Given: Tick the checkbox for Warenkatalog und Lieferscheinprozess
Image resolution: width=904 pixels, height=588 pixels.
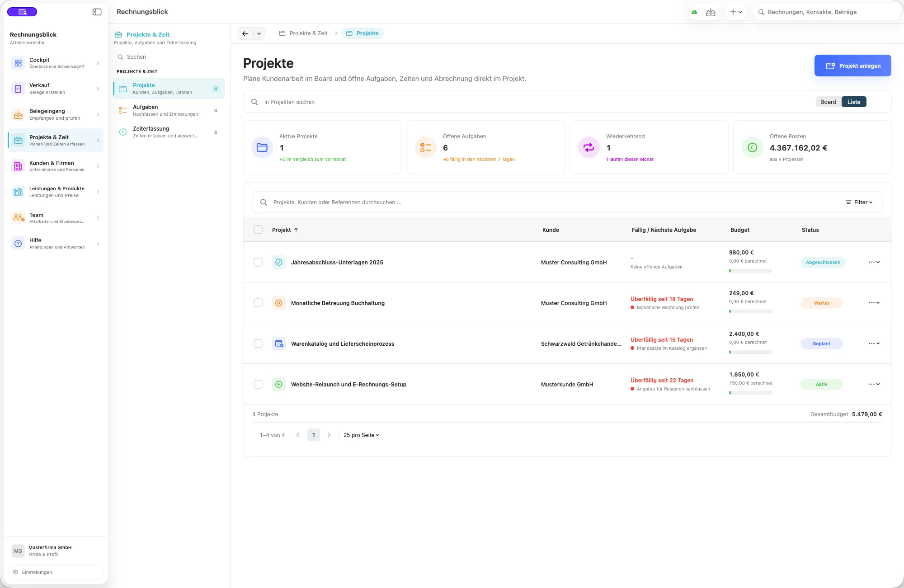Looking at the screenshot, I should point(258,343).
